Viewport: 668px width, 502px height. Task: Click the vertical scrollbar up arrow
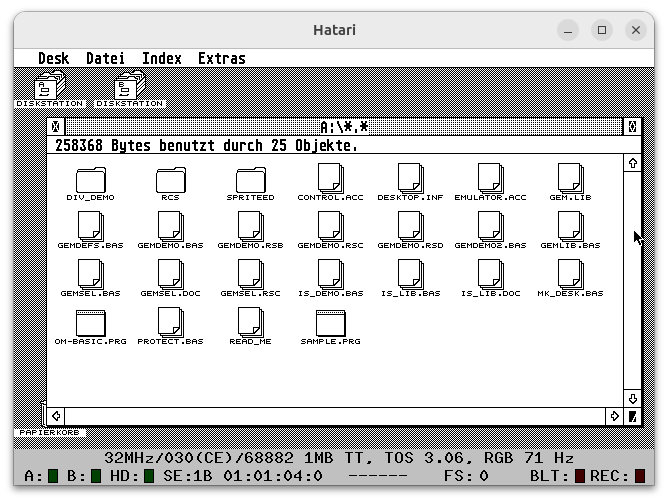pos(633,163)
